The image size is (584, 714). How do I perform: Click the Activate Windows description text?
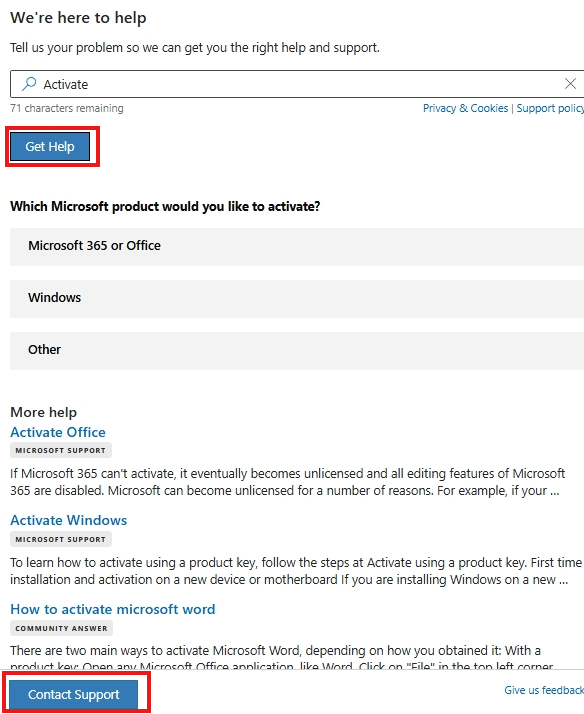click(296, 571)
